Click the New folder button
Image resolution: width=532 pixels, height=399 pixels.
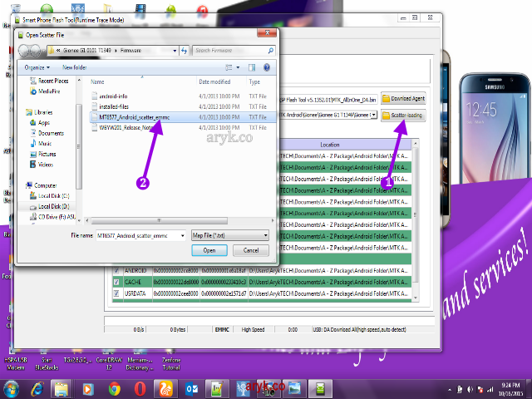click(x=74, y=67)
